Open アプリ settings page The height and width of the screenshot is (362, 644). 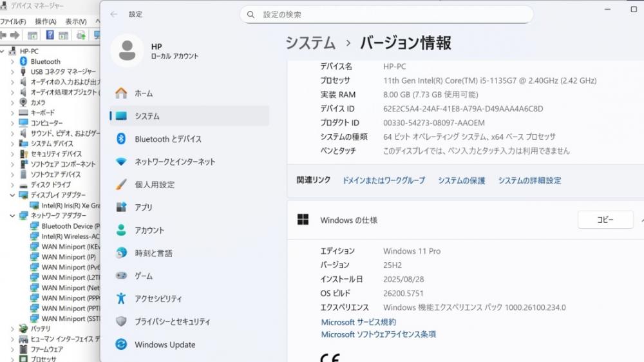point(189,207)
